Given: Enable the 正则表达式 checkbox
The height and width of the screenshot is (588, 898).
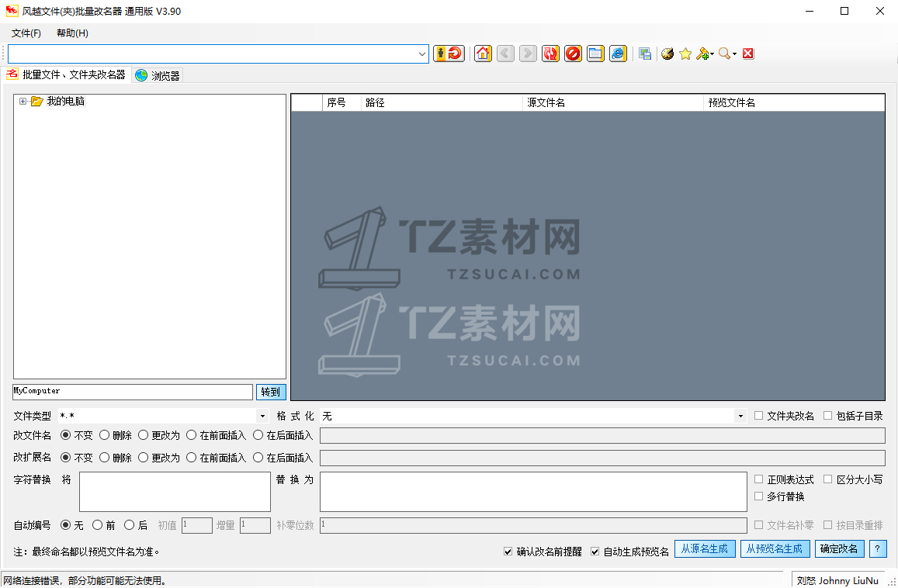Looking at the screenshot, I should pos(759,479).
